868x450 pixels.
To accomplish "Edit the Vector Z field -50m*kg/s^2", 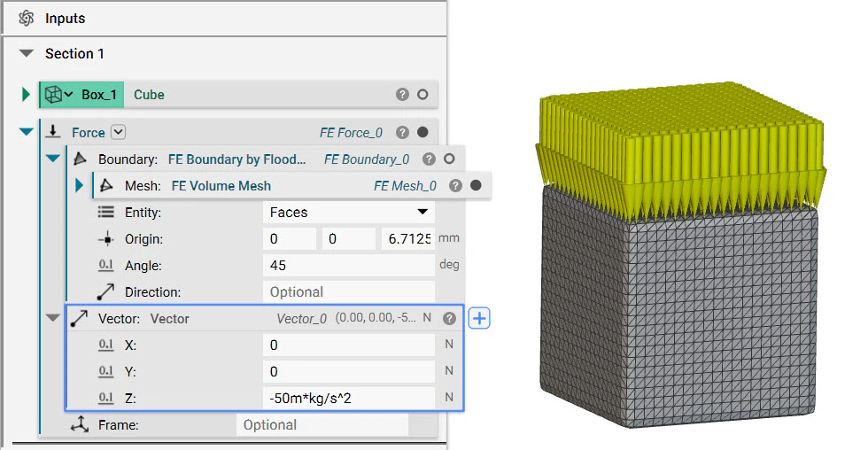I will pos(349,398).
